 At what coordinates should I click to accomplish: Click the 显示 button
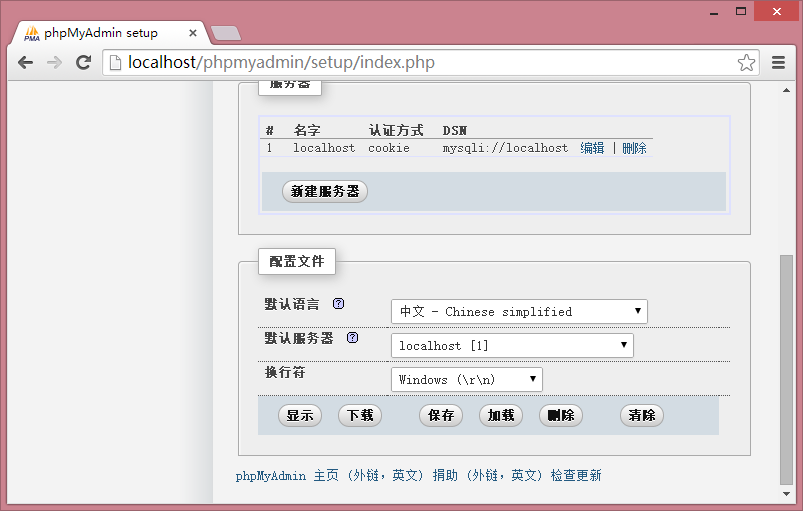coord(300,415)
